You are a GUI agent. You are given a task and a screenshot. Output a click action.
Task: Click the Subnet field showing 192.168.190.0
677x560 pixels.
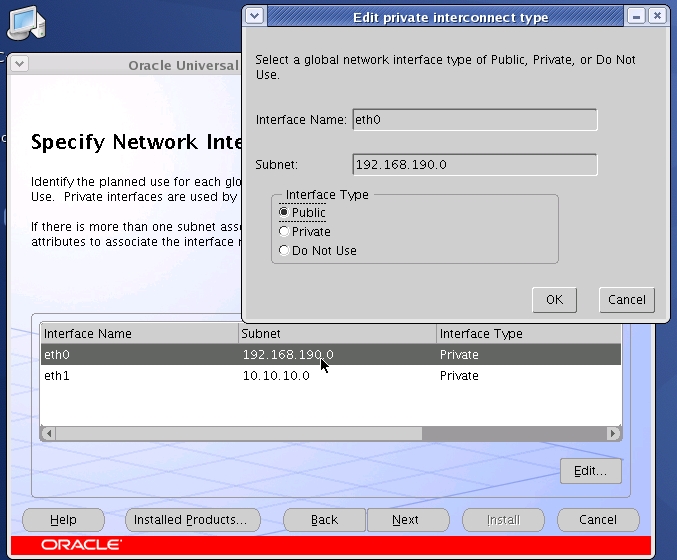(x=475, y=165)
